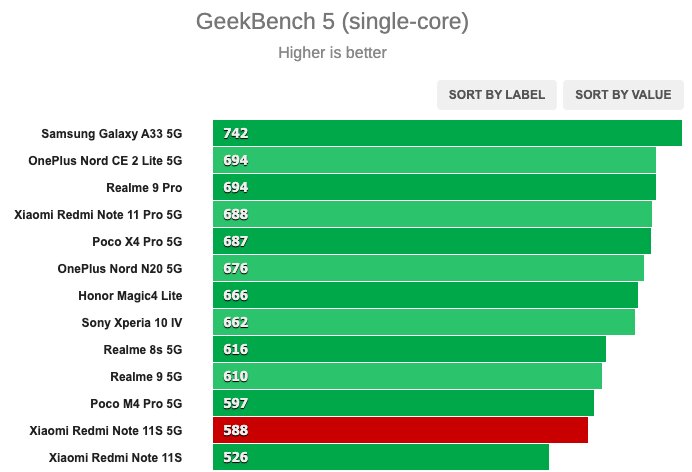Click the Xiaomi Redmi Note 11 Pro 5G bar
This screenshot has height=472, width=692.
tap(432, 214)
